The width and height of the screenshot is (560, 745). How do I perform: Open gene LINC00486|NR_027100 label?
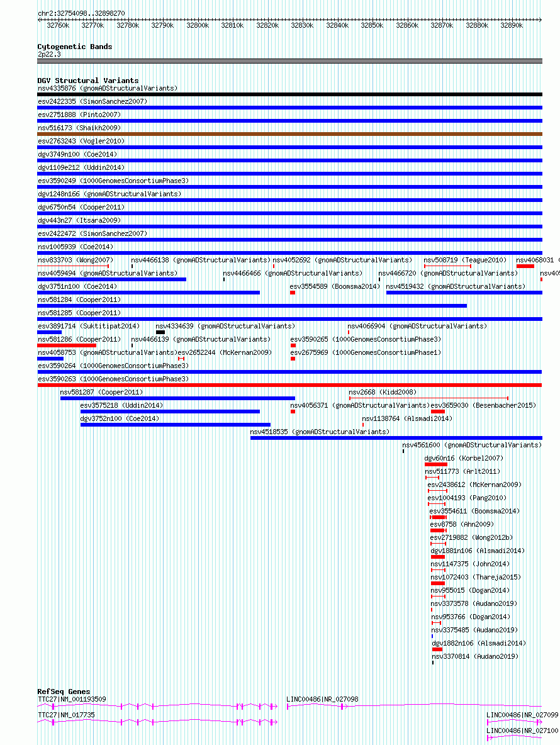pyautogui.click(x=522, y=731)
